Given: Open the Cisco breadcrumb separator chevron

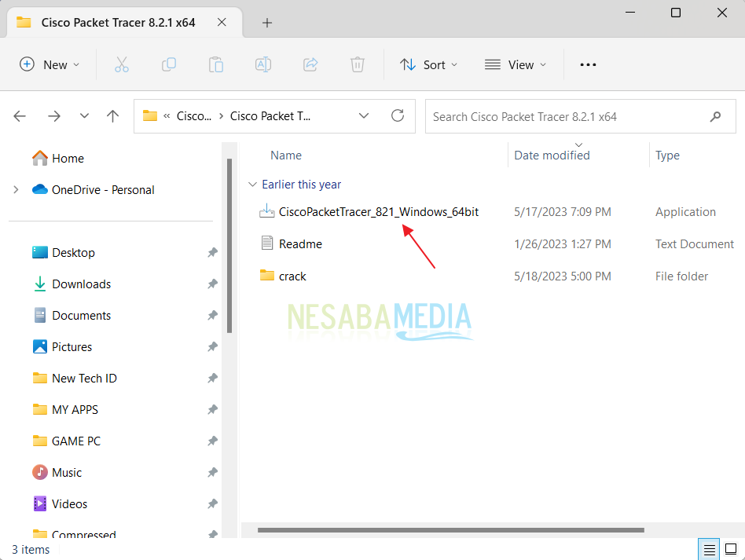Looking at the screenshot, I should click(221, 116).
